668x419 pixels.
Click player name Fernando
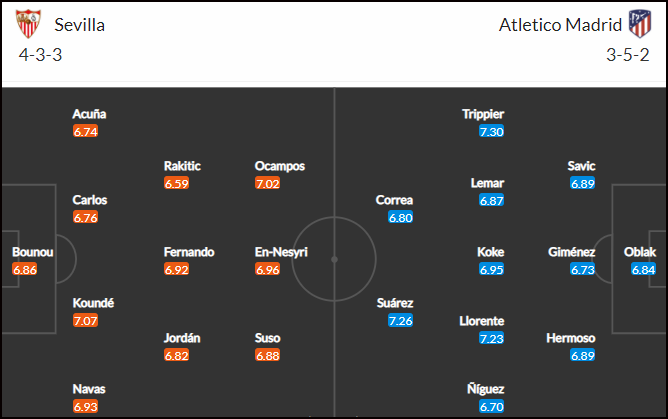tap(189, 252)
